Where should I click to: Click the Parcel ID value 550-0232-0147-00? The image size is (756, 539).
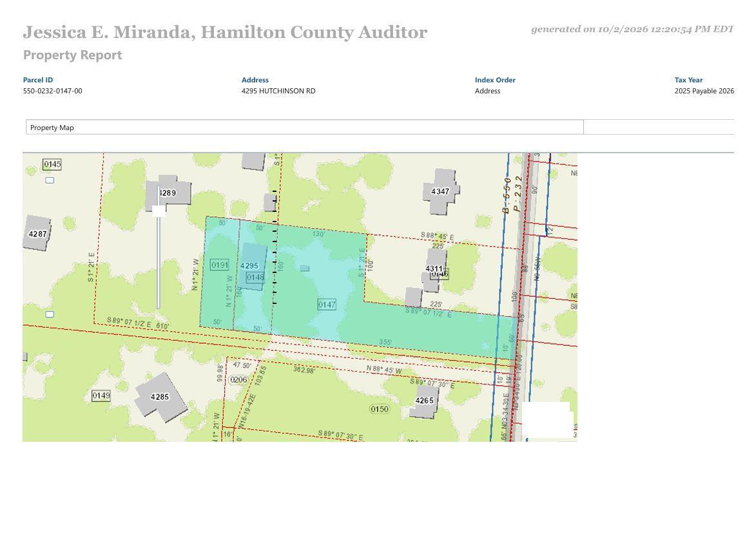[x=53, y=91]
